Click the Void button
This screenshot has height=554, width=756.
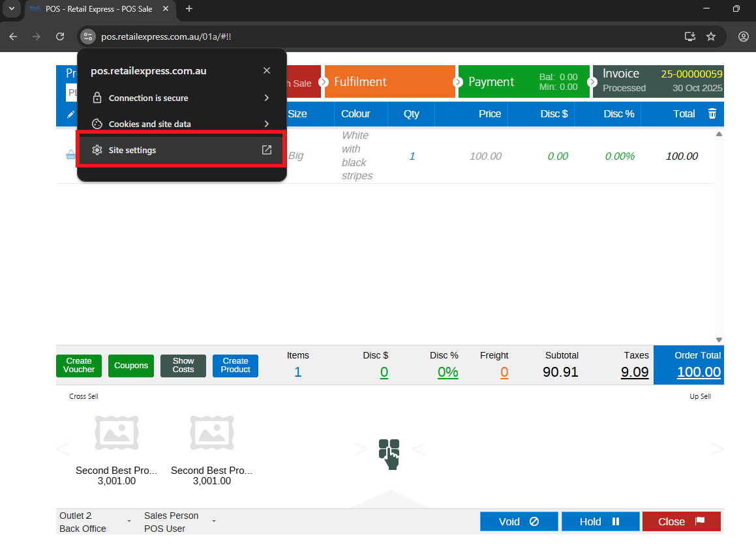(x=519, y=521)
